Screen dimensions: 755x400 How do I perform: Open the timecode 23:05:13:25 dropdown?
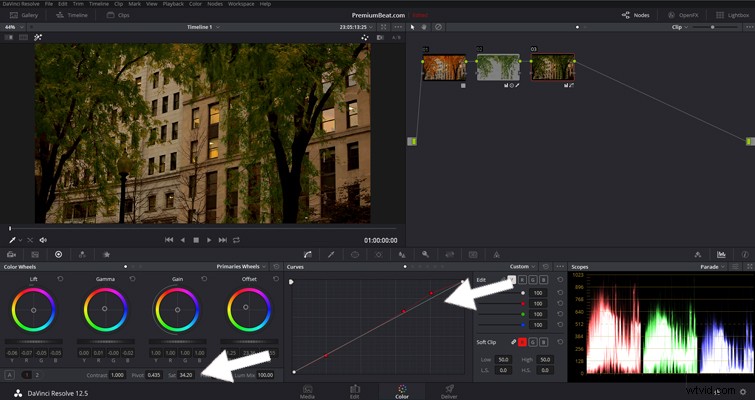point(356,27)
